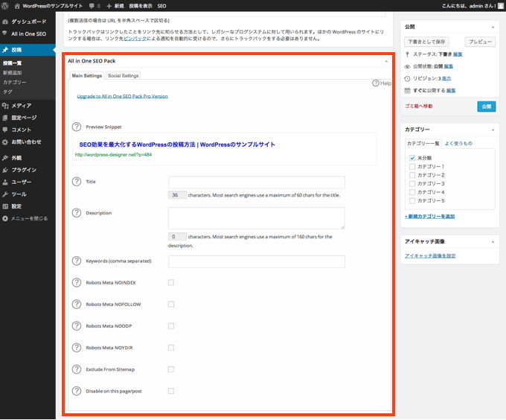Check the カテゴリー3 category checkbox
Viewport: 506px width, 420px height.
(x=412, y=183)
